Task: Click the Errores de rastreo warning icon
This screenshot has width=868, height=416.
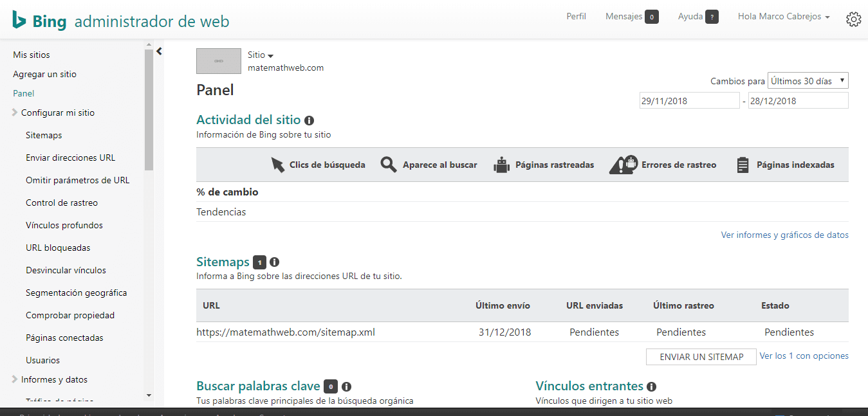Action: click(x=623, y=165)
